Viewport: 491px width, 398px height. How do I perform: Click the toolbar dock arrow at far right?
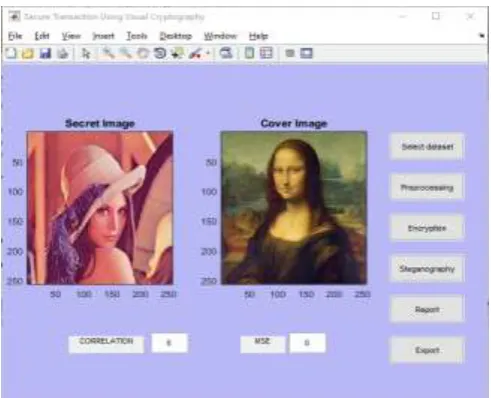(482, 35)
